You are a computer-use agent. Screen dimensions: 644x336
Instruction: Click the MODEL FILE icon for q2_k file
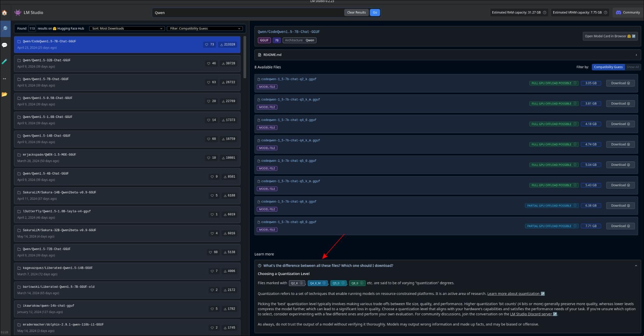(x=267, y=86)
